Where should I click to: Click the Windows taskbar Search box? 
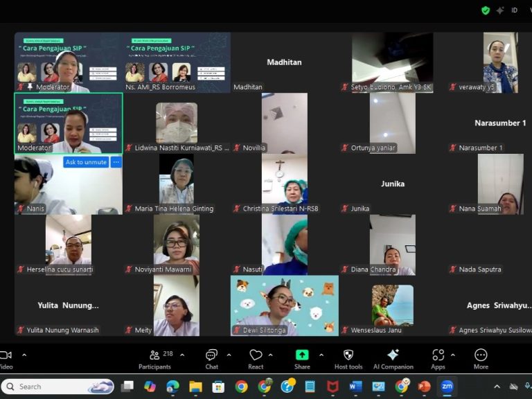pyautogui.click(x=57, y=387)
